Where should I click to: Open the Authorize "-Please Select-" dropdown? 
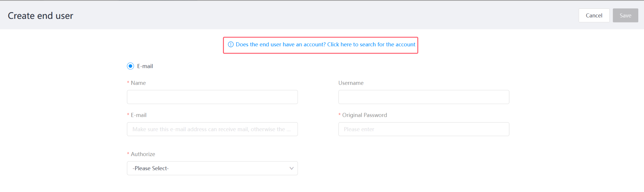click(x=212, y=168)
